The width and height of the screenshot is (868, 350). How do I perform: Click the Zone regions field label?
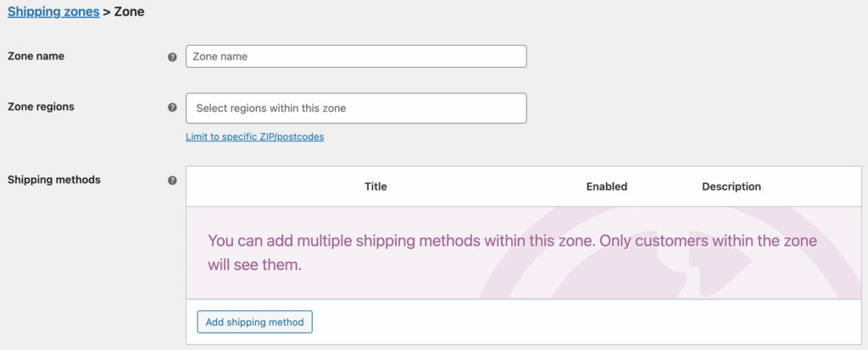[x=41, y=107]
